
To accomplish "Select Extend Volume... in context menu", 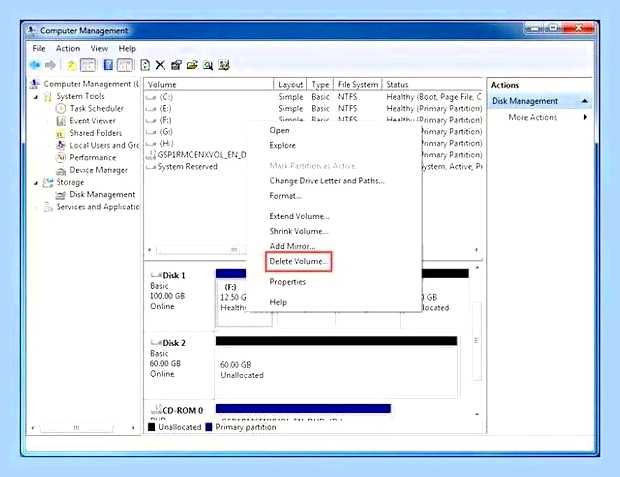I will coord(299,216).
